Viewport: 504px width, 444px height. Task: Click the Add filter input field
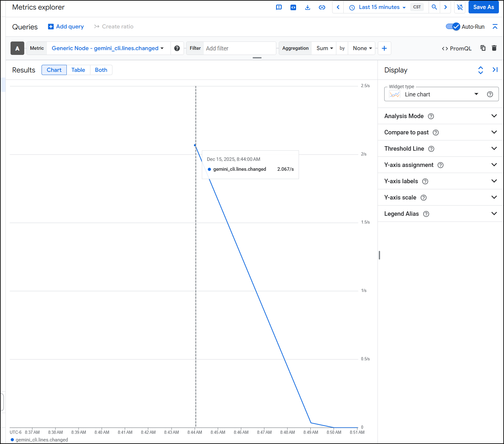click(x=239, y=48)
